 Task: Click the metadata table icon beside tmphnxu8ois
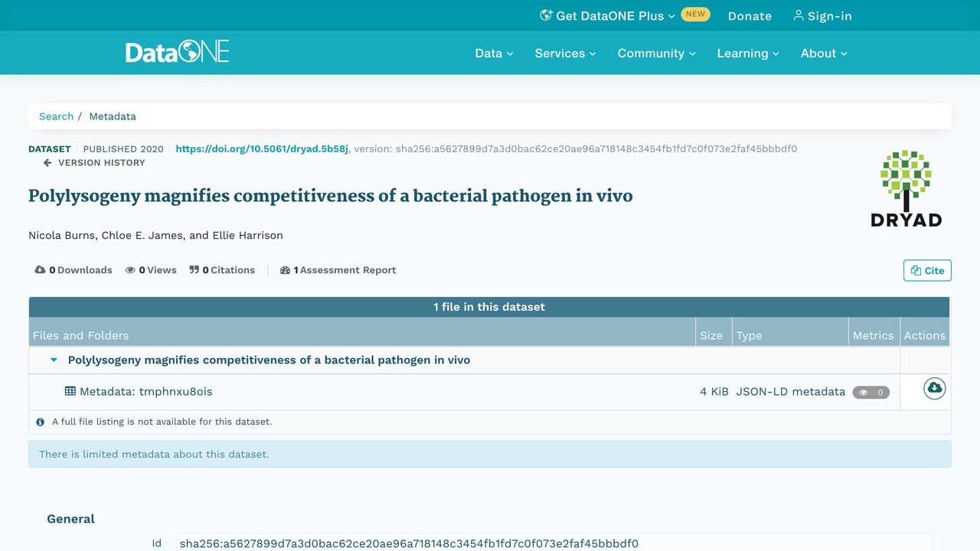click(70, 391)
